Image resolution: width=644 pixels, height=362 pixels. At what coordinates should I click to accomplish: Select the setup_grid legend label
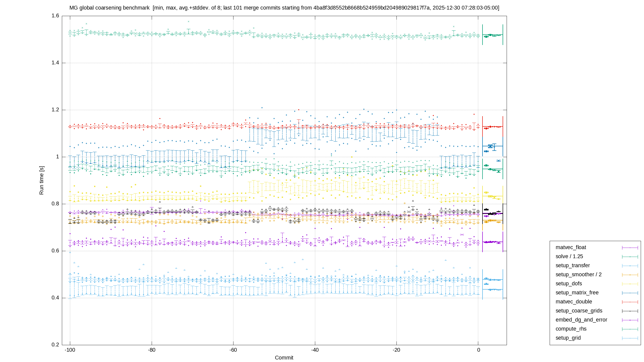point(568,338)
